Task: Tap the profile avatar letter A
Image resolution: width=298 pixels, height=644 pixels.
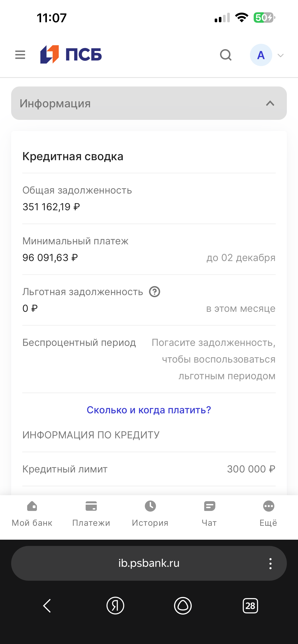Action: click(261, 55)
